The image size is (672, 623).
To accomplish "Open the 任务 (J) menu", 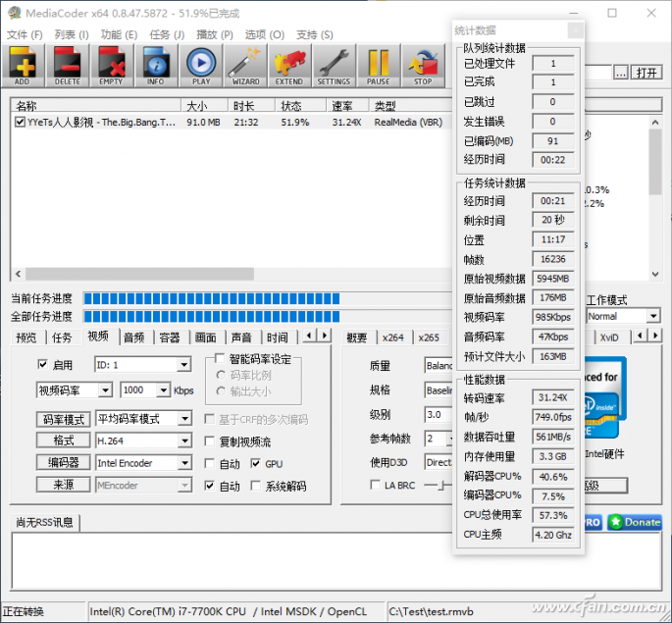I will pyautogui.click(x=167, y=34).
